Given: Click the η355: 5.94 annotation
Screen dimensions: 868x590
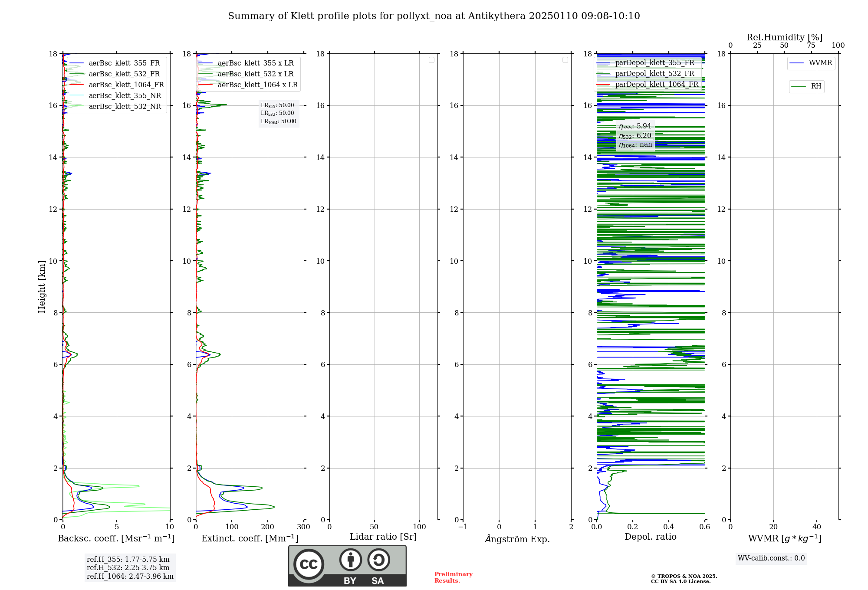Looking at the screenshot, I should point(635,126).
